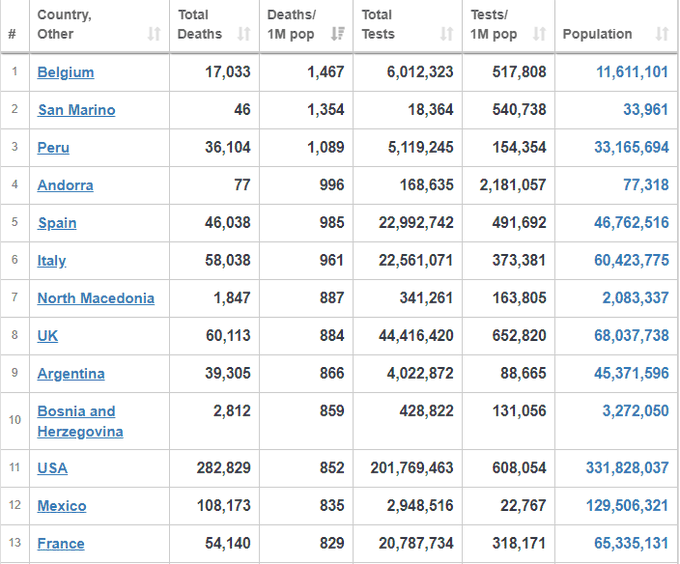Image resolution: width=680 pixels, height=564 pixels.
Task: Select Italy total deaths 58,038
Action: (x=228, y=261)
